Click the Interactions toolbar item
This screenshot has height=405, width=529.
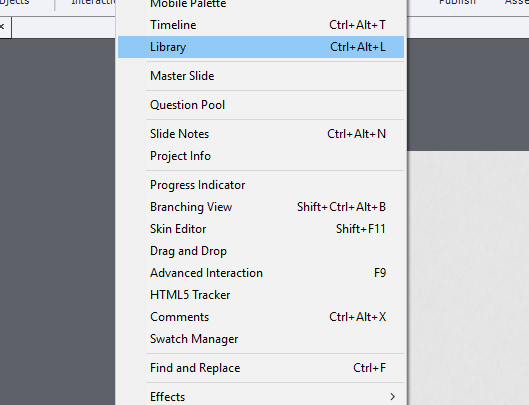click(x=94, y=3)
